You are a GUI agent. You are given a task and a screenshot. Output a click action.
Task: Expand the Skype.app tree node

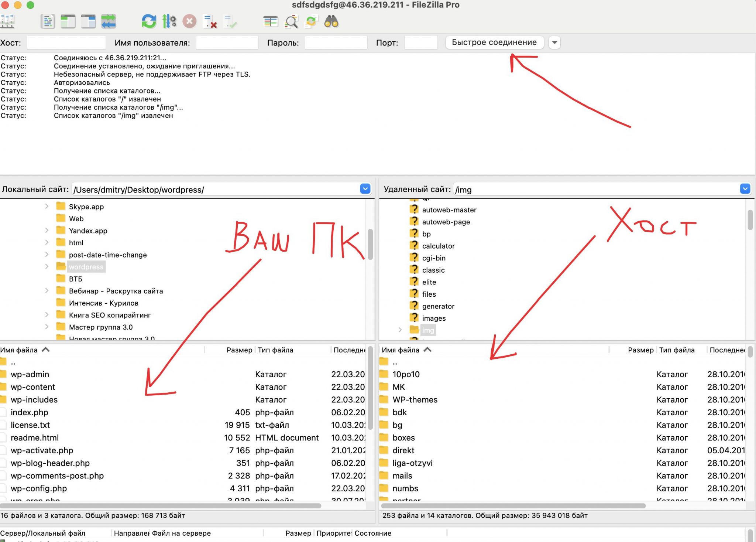[47, 206]
